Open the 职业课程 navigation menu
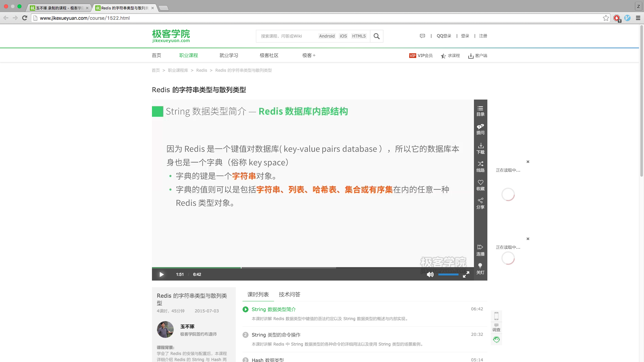This screenshot has width=644, height=362. [x=189, y=55]
